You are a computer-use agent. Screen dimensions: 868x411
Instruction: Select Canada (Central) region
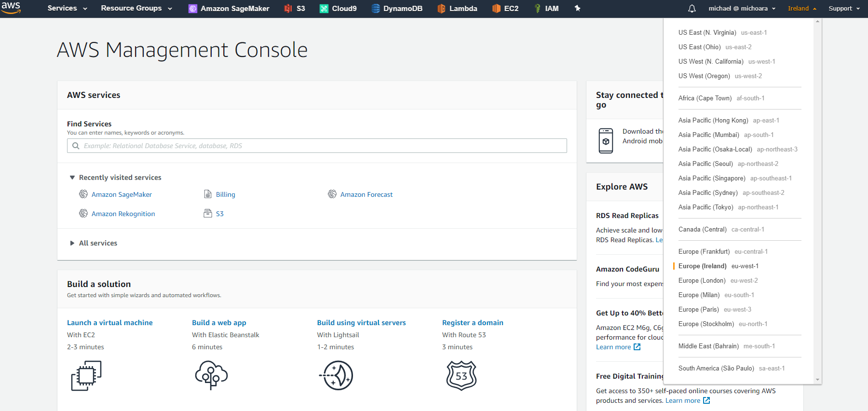click(721, 229)
